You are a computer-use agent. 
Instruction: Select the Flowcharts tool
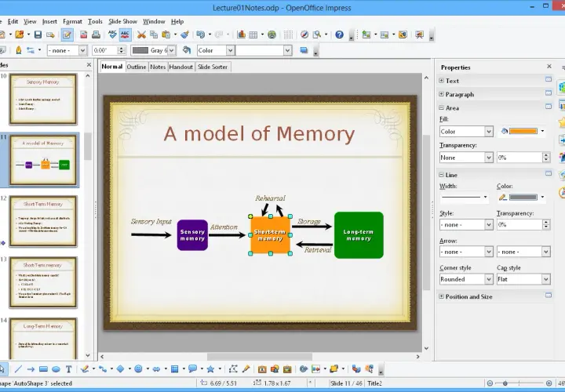[x=175, y=369]
